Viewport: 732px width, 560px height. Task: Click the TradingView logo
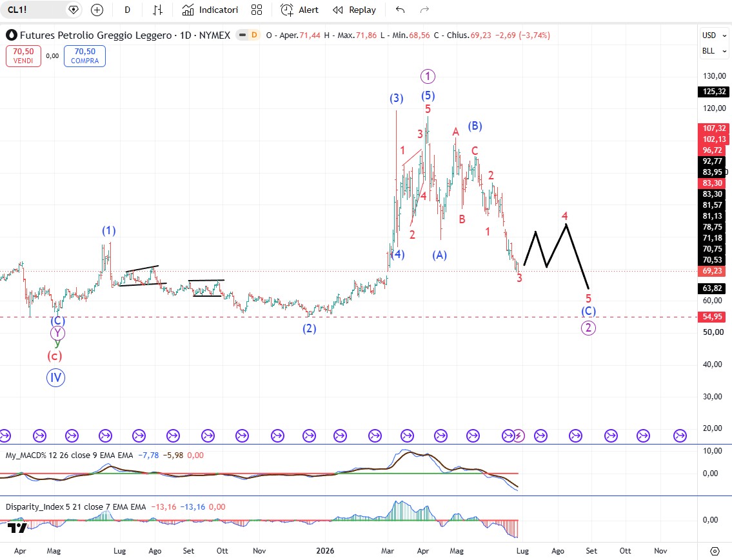(x=17, y=528)
